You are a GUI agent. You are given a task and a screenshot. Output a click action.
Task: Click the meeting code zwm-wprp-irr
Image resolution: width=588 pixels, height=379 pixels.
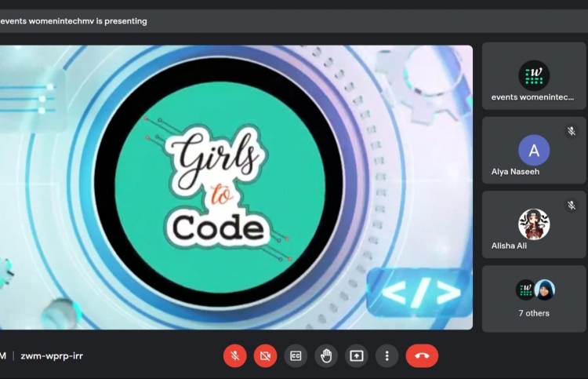click(52, 355)
